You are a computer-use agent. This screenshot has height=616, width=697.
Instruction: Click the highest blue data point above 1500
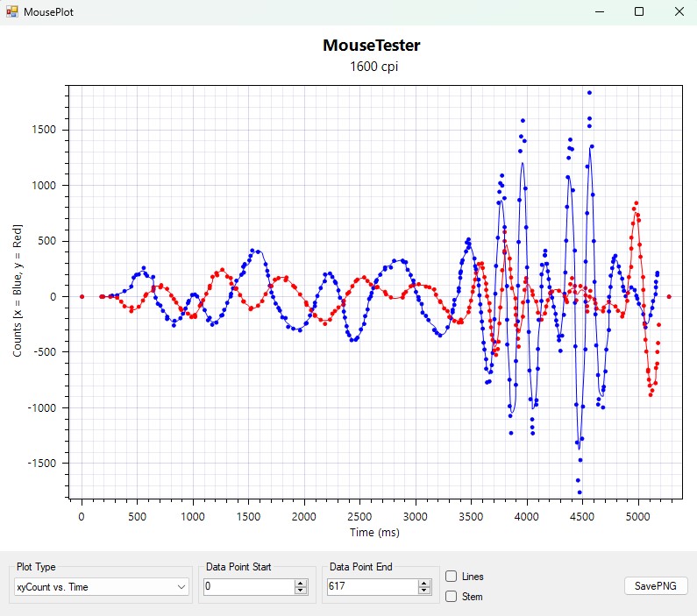[x=589, y=92]
